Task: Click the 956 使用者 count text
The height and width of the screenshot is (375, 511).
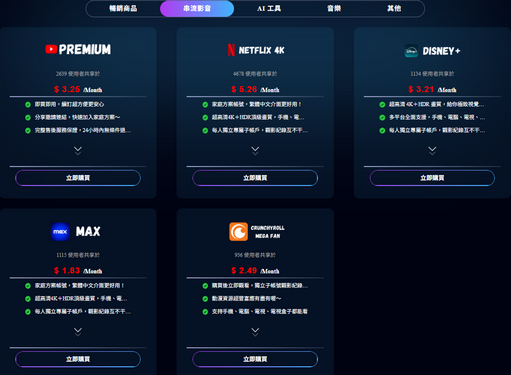Action: coord(255,255)
